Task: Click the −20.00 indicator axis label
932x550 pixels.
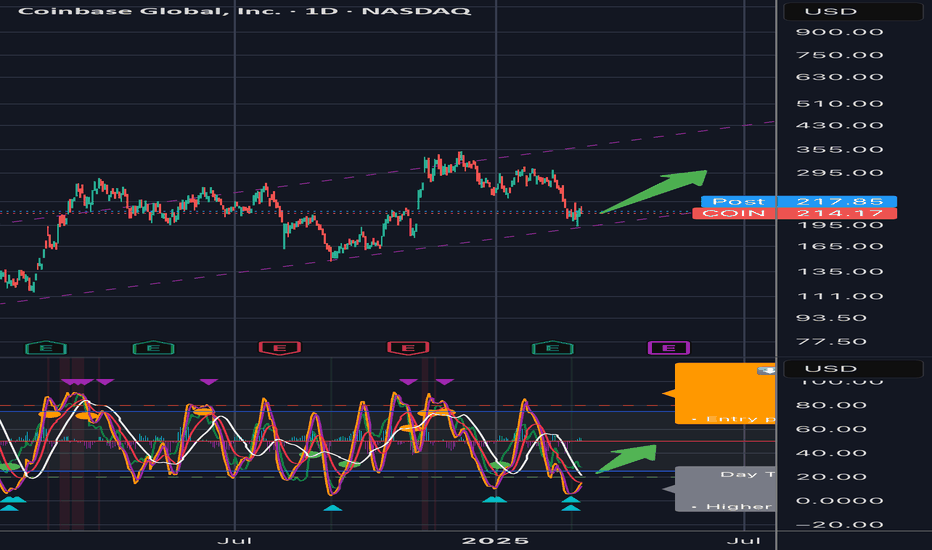Action: [839, 525]
